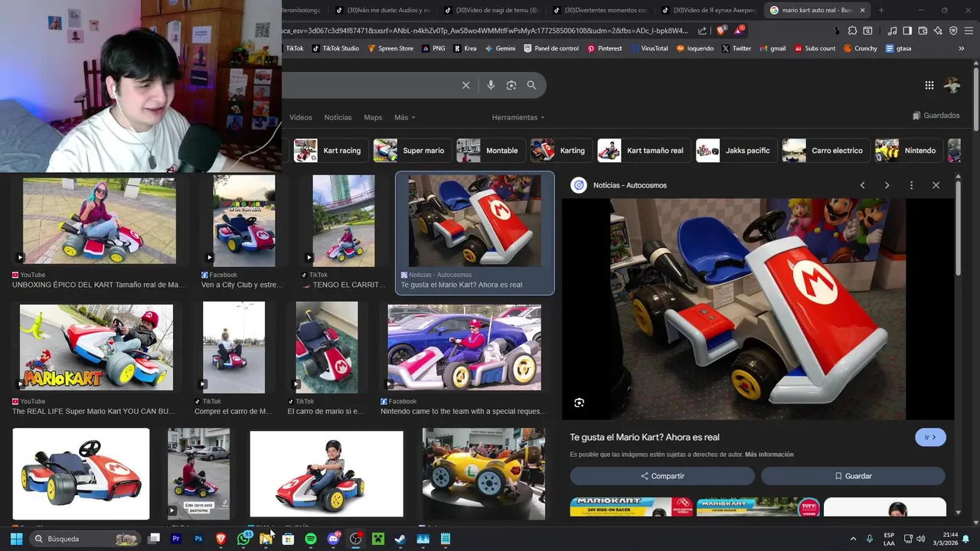Open the Pinterest bookmark

pyautogui.click(x=604, y=48)
